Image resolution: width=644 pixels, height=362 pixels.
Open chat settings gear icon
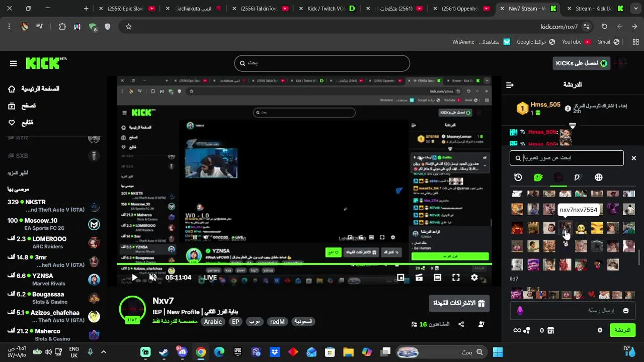tap(600, 330)
